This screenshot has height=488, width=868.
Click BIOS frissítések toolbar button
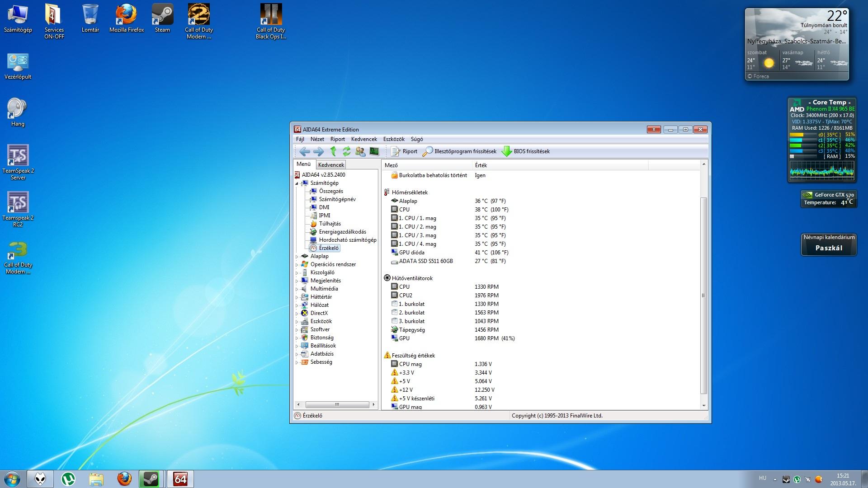coord(526,151)
